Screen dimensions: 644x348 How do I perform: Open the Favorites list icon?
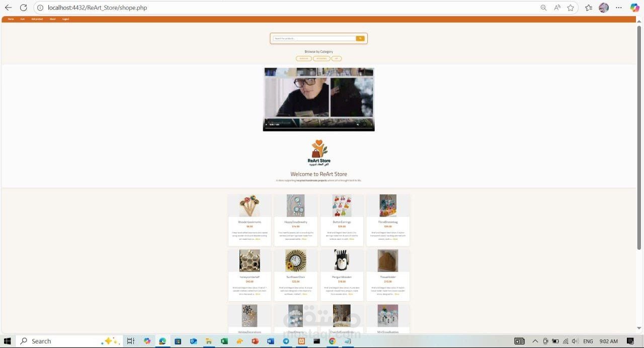(589, 8)
